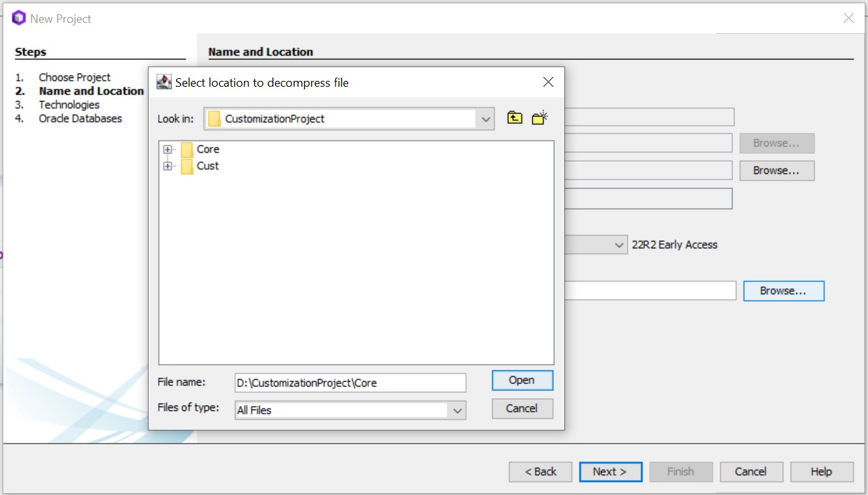Click the Back button in New Project

tap(541, 472)
